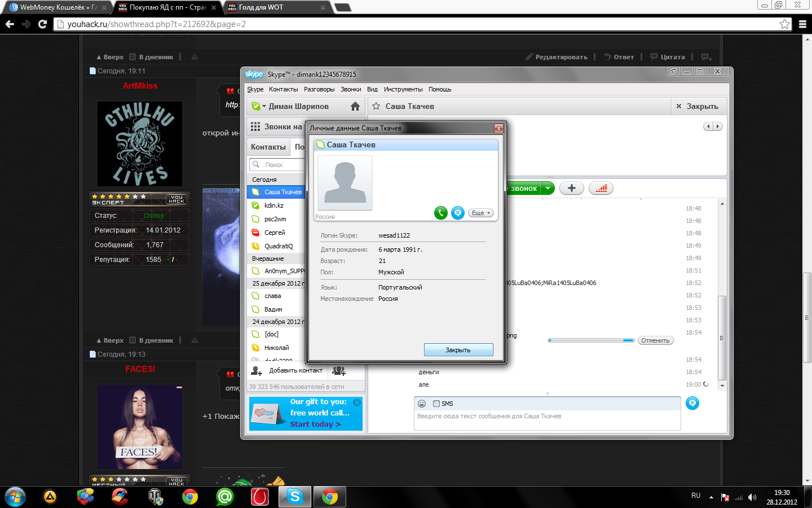This screenshot has width=812, height=508.
Task: Click Добавить контакт
Action: [x=295, y=370]
